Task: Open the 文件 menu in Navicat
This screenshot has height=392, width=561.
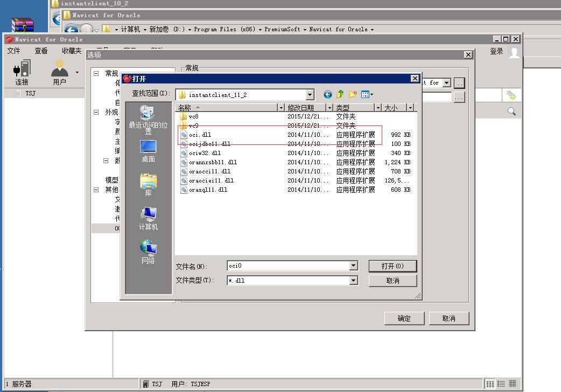Action: [x=13, y=51]
